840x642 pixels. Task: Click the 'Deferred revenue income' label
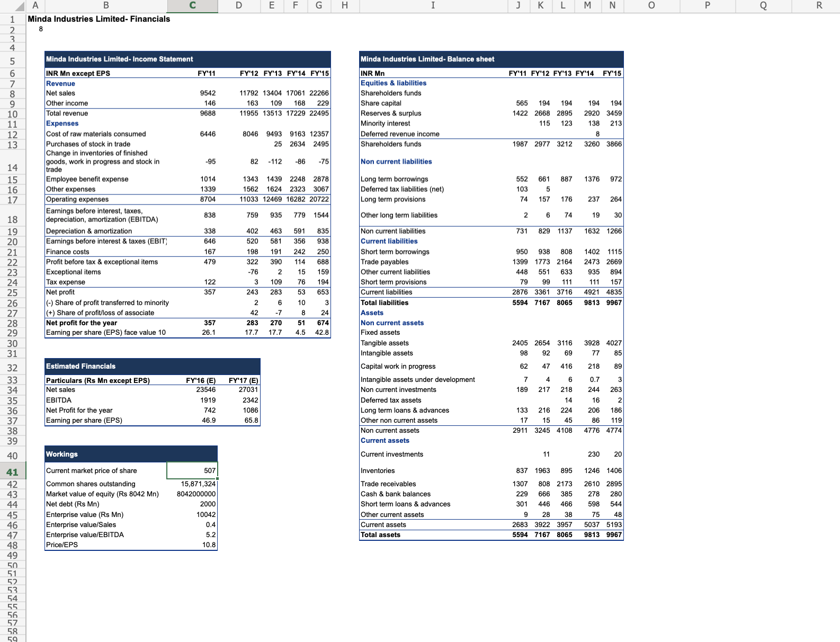(x=400, y=133)
